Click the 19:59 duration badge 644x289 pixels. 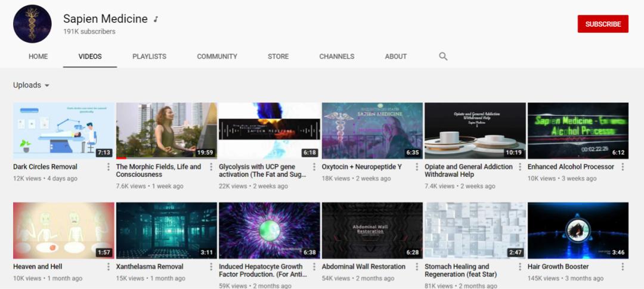click(x=205, y=153)
